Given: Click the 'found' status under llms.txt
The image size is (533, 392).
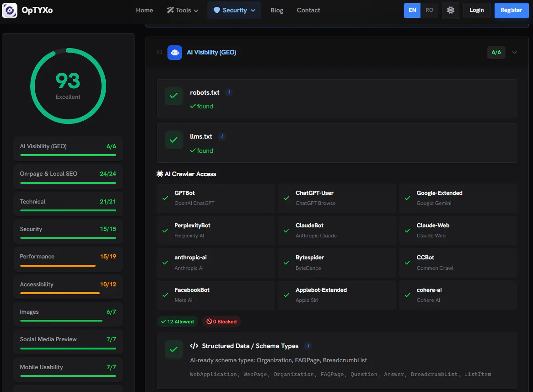Looking at the screenshot, I should pos(202,150).
